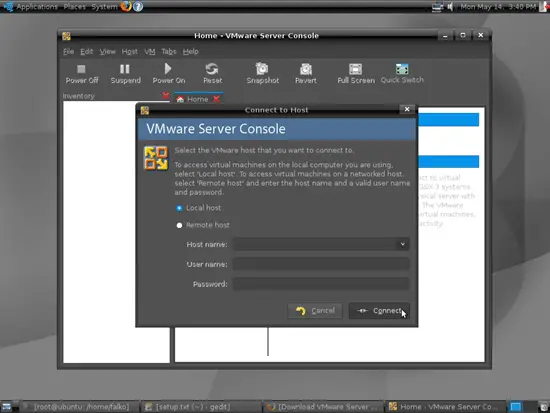Open the Places menu in top panel
The width and height of the screenshot is (550, 413).
(x=74, y=7)
